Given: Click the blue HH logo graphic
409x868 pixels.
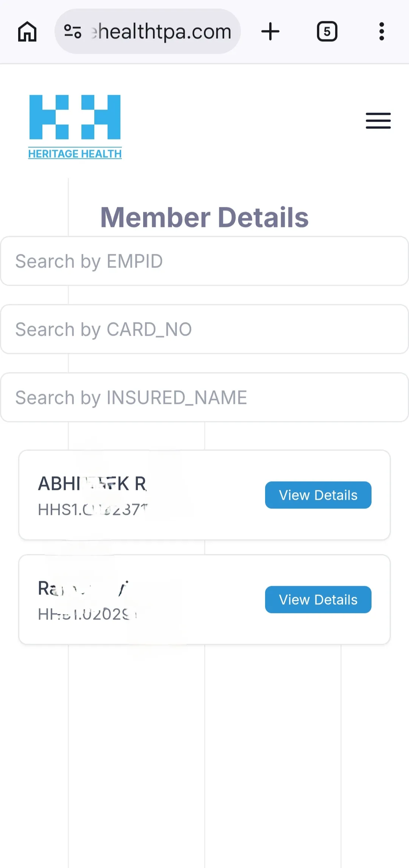Looking at the screenshot, I should tap(75, 117).
